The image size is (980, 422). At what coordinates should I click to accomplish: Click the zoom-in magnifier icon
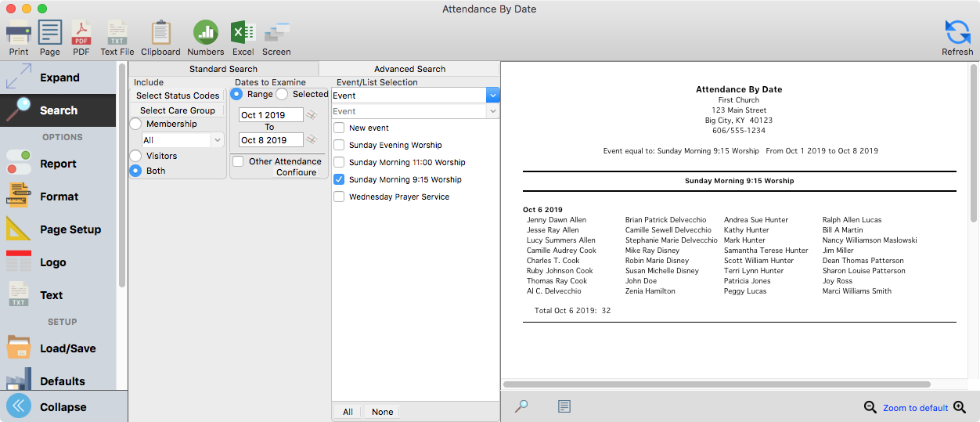pos(960,407)
